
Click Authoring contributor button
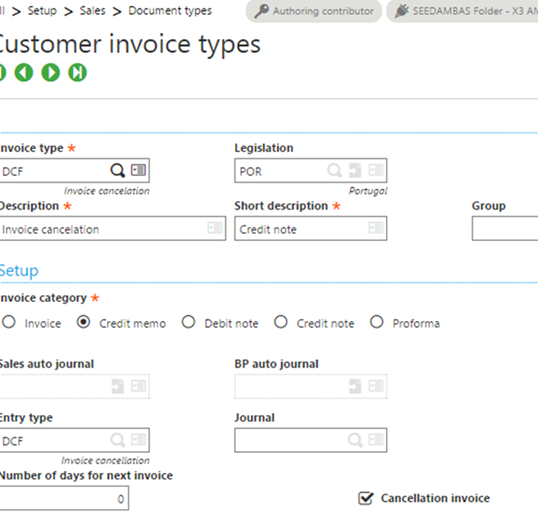[x=314, y=11]
